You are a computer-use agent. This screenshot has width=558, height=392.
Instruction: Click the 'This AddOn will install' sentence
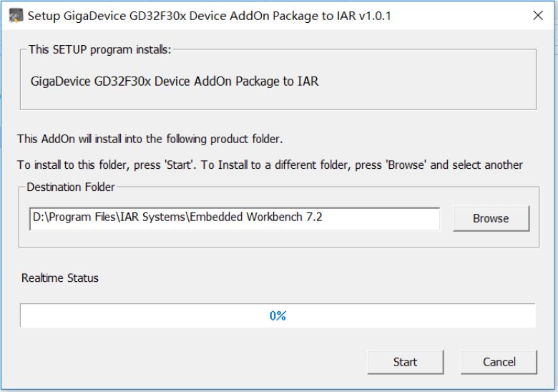pos(150,139)
